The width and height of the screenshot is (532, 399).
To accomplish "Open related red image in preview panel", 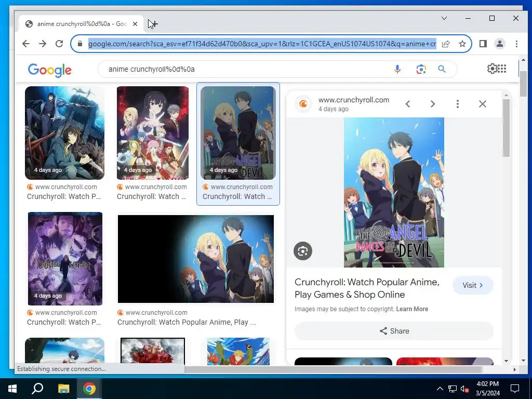I will coord(445,362).
